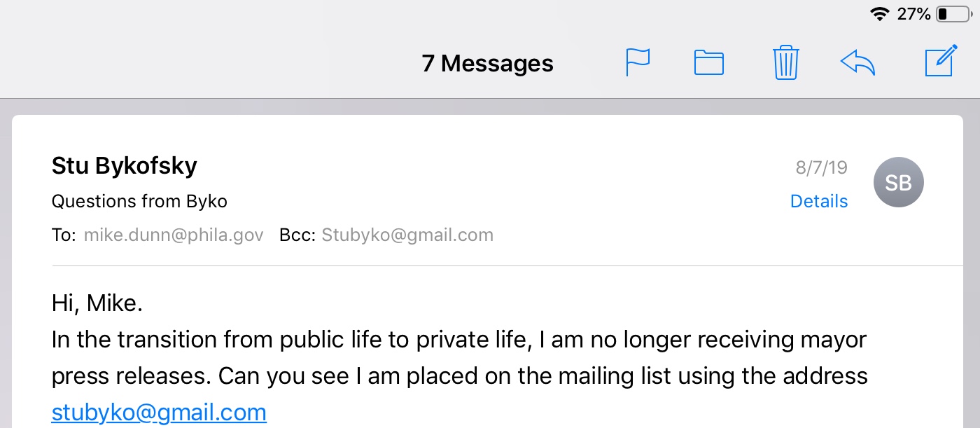The width and height of the screenshot is (980, 428).
Task: Click the "Hi, Mike." greeting line
Action: tap(97, 304)
